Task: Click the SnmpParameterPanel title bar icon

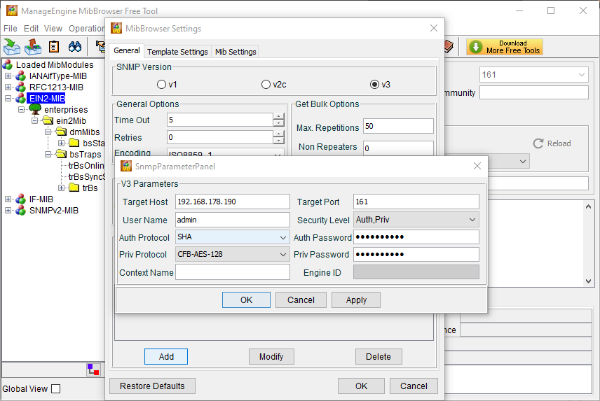Action: (126, 166)
